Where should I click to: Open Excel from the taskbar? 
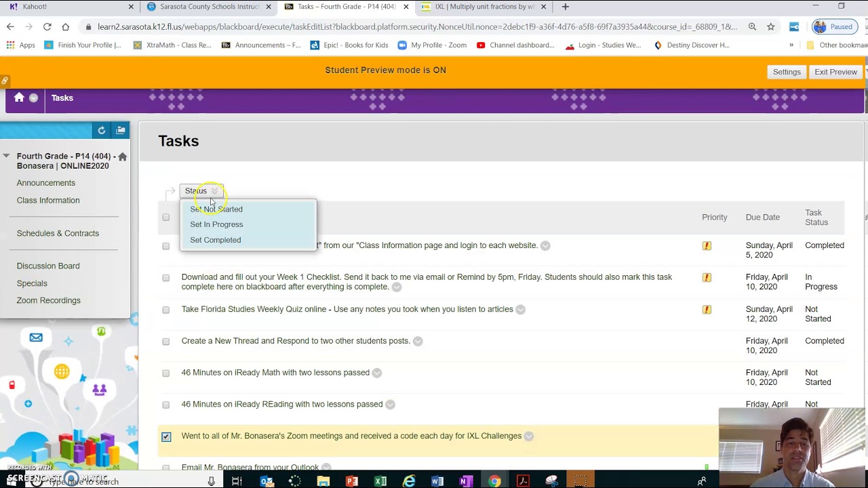(x=380, y=481)
